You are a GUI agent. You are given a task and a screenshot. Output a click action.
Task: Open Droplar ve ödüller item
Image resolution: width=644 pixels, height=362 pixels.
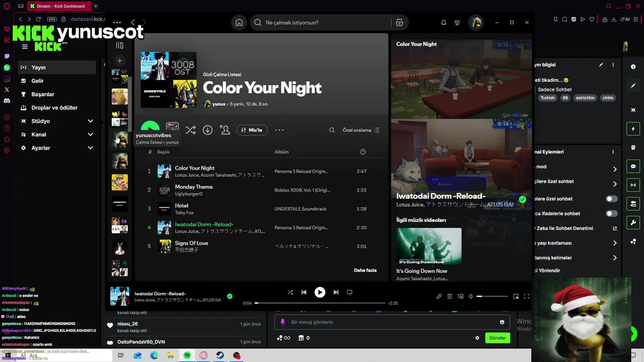[x=56, y=108]
